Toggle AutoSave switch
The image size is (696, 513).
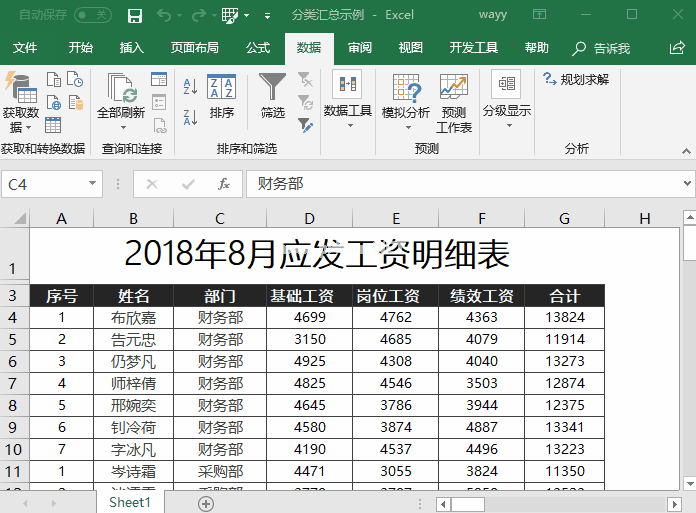tap(93, 15)
